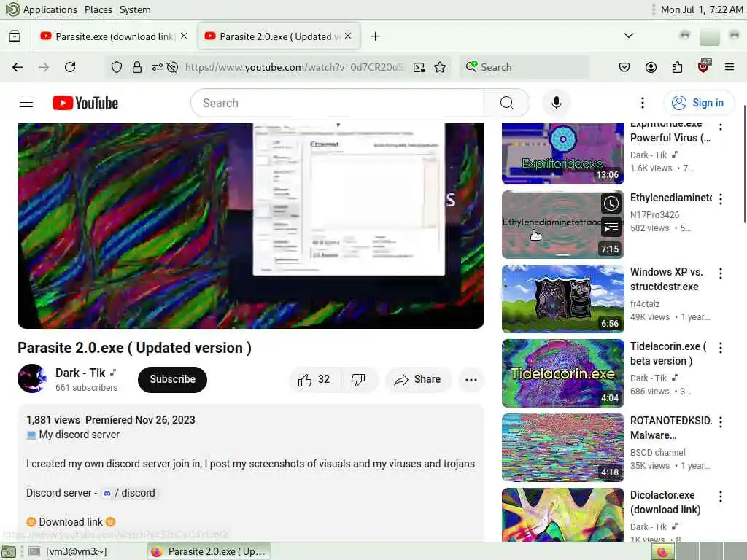Click the YouTube search magnifier button
Viewport: 747px width, 560px height.
[506, 103]
